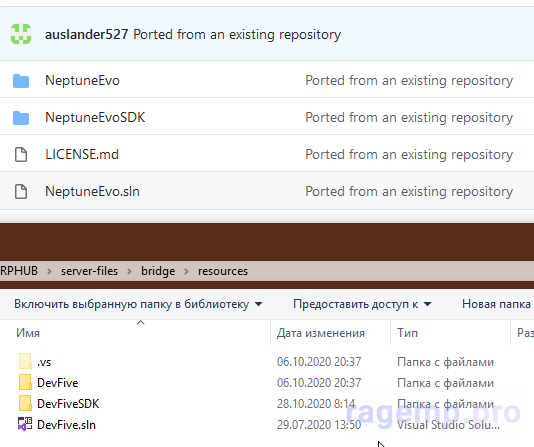
Task: Click the Новая папка new folder button
Action: click(496, 304)
